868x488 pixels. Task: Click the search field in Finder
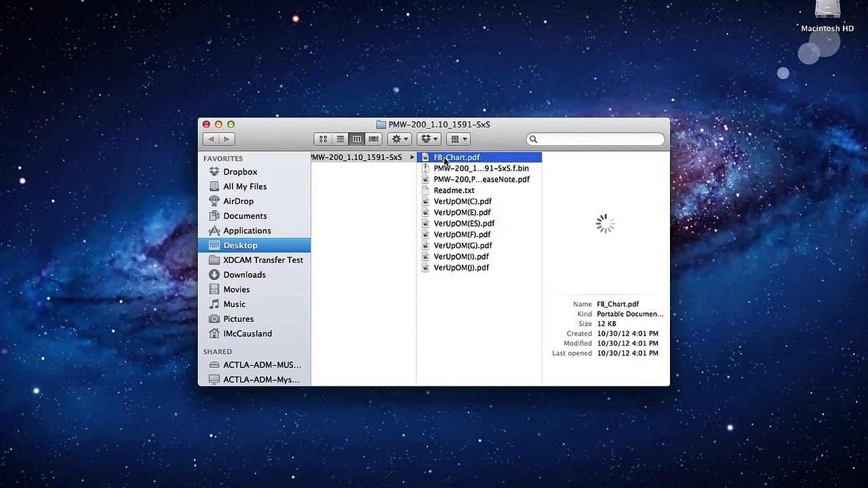(x=597, y=139)
